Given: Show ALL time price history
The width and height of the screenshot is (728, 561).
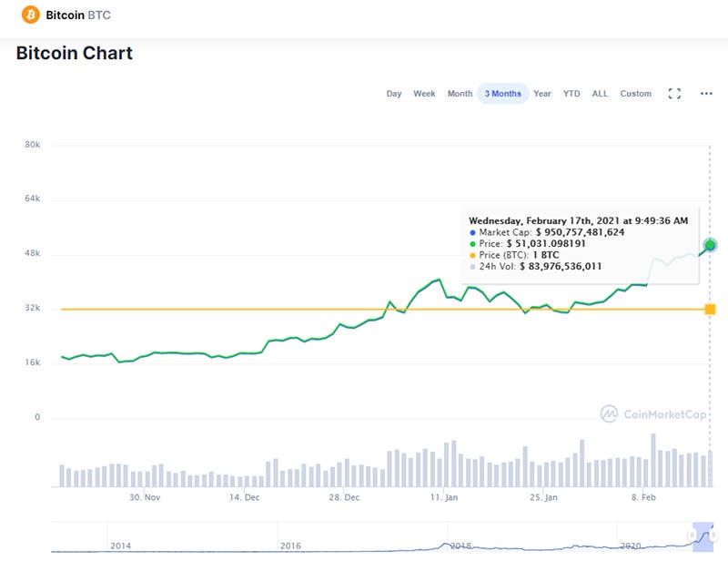Looking at the screenshot, I should pyautogui.click(x=600, y=94).
